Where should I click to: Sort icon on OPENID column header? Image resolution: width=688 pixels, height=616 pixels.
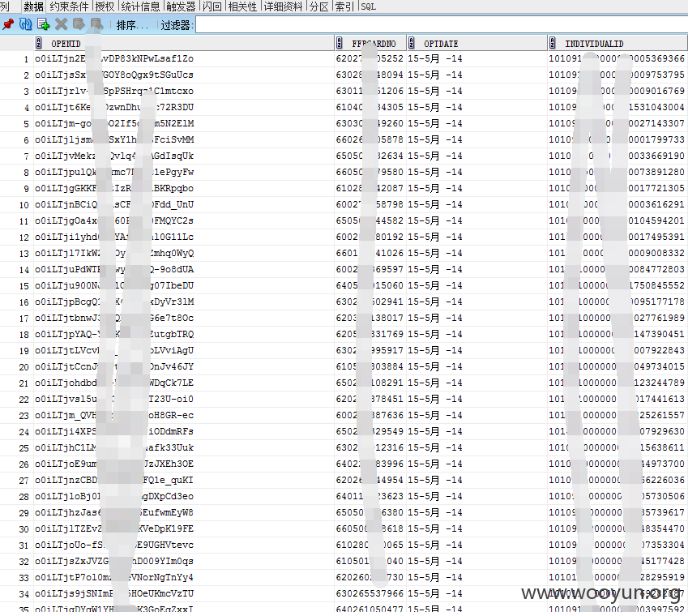click(x=39, y=43)
